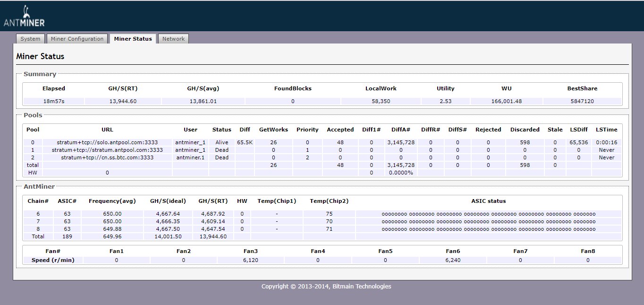Switch to Miner Configuration tab
The width and height of the screenshot is (644, 305).
point(77,39)
